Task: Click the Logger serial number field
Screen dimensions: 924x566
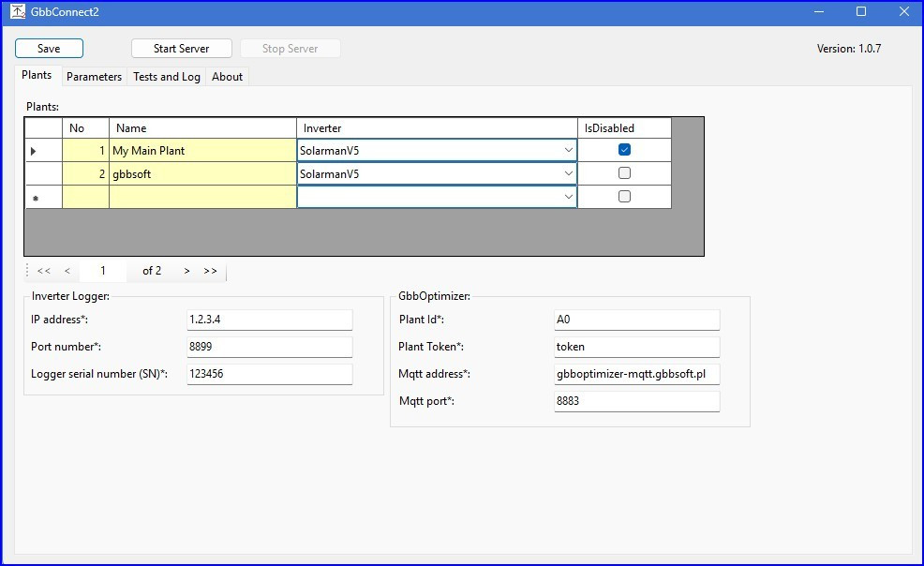Action: point(270,374)
